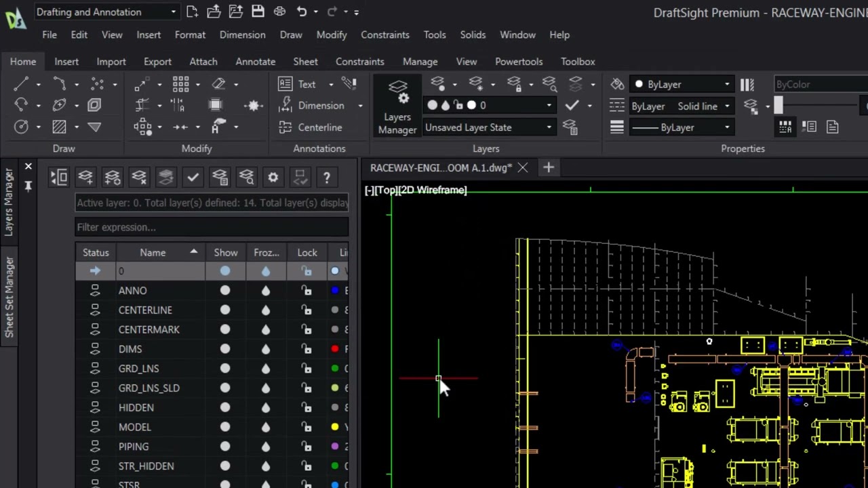Image resolution: width=868 pixels, height=488 pixels.
Task: Open the Unsaved Layer State dropdown
Action: coord(488,127)
